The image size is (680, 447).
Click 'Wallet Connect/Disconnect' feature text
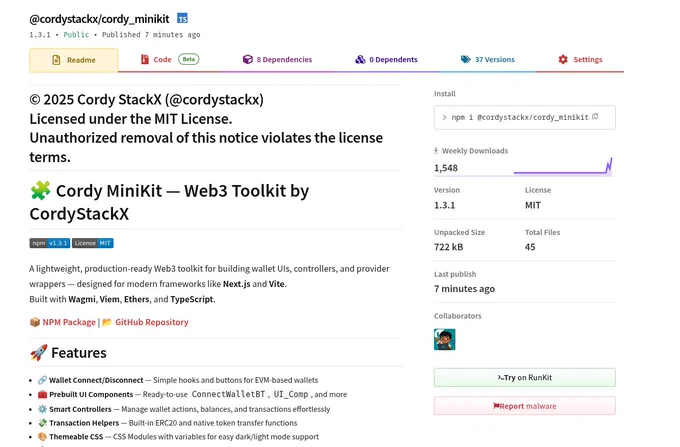coord(96,380)
